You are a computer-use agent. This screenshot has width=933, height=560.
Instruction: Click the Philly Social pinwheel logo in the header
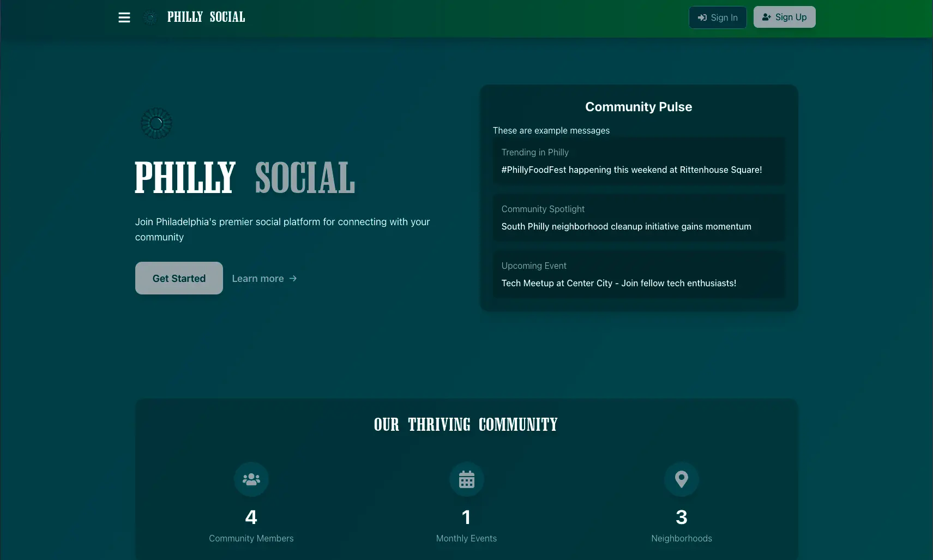(149, 17)
